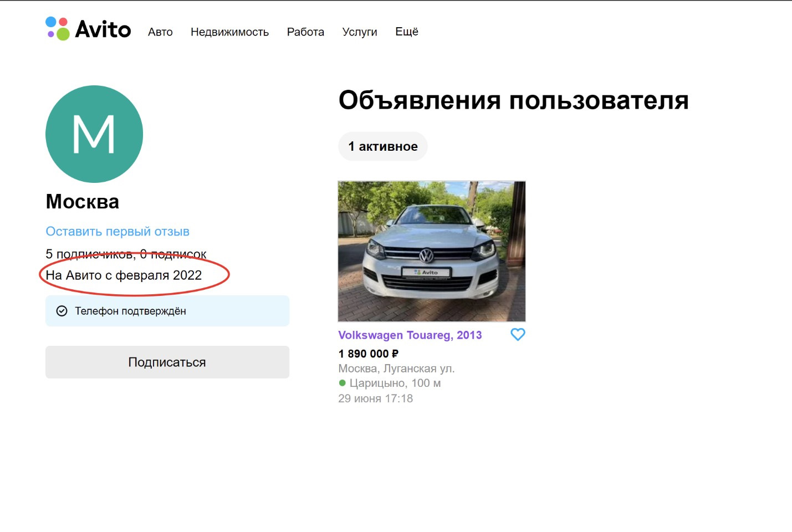Open the Работа menu item
This screenshot has height=532, width=792.
305,32
